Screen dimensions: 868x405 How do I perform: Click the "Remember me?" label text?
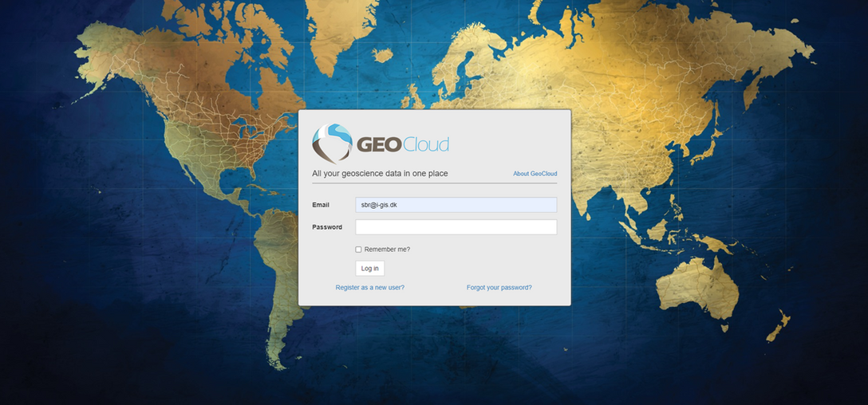[387, 250]
